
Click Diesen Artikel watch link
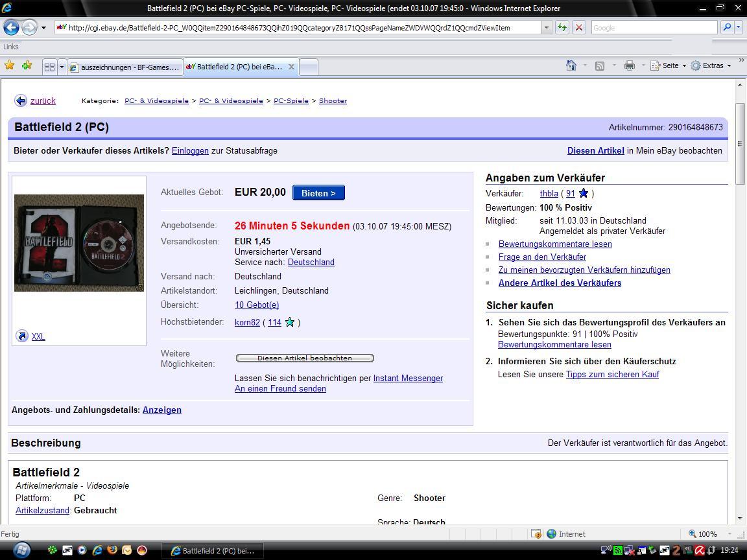[595, 150]
